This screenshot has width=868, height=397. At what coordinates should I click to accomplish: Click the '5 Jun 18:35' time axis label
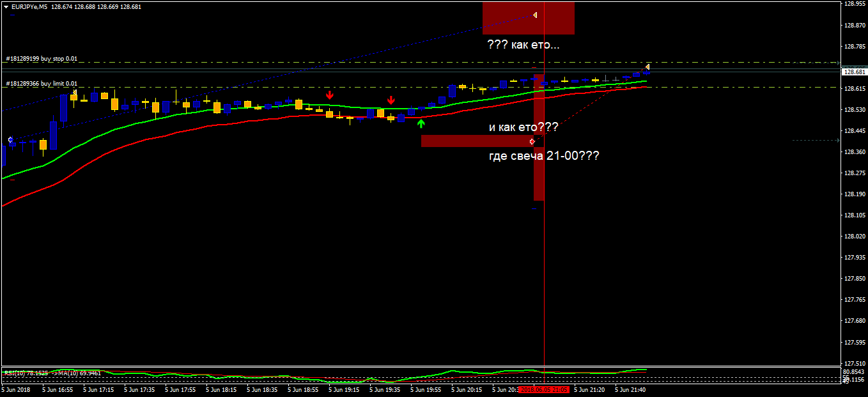point(262,389)
